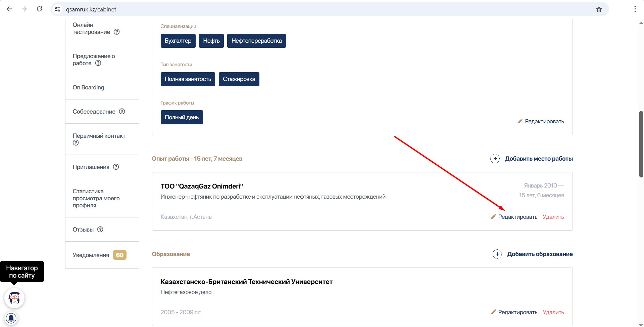
Task: Delete the QazaqGaz Onimderi work entry
Action: pyautogui.click(x=553, y=217)
